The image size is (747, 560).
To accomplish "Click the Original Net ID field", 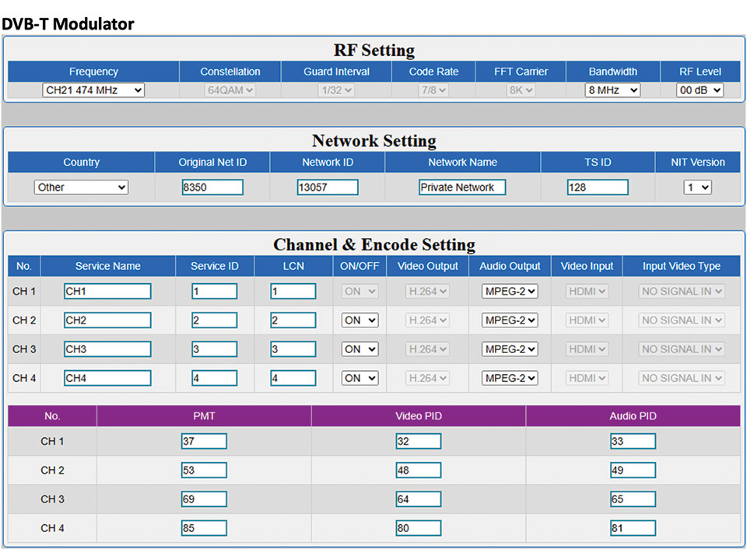I will pos(212,187).
